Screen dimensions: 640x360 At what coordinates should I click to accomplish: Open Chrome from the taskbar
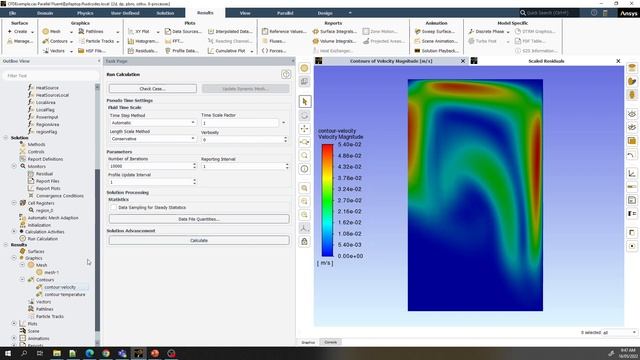[x=106, y=353]
